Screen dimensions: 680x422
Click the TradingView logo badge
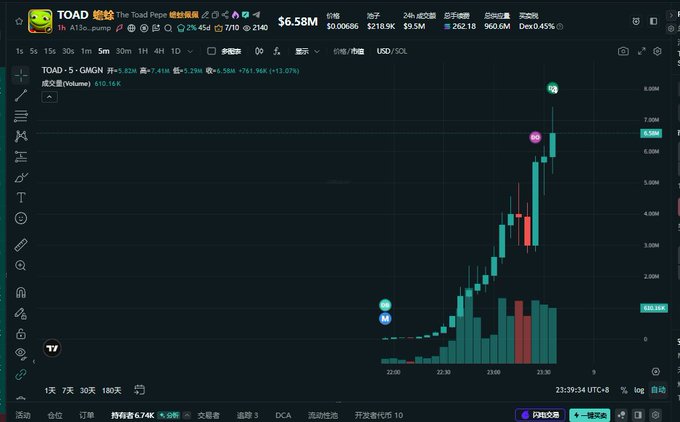pos(52,348)
